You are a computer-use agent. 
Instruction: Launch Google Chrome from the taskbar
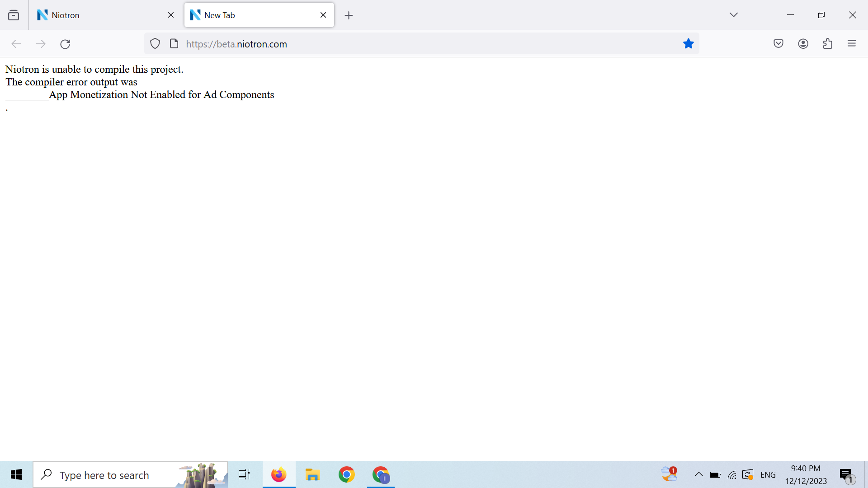(347, 475)
